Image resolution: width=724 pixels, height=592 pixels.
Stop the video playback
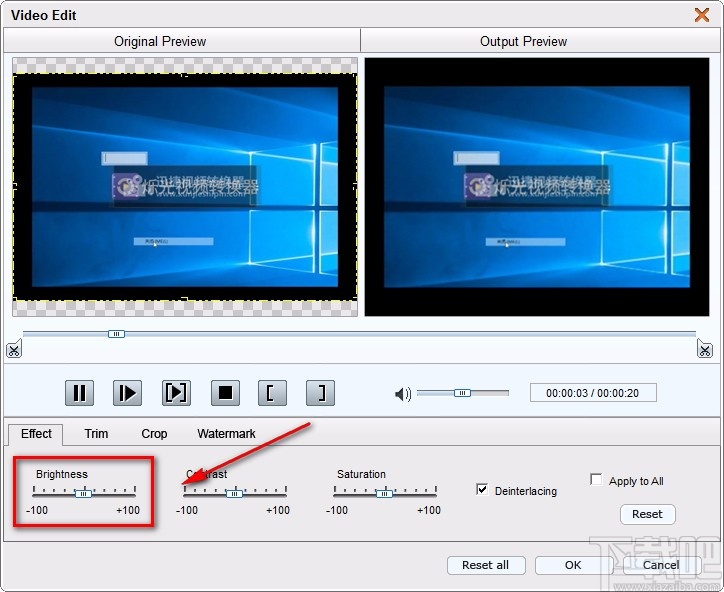coord(225,393)
